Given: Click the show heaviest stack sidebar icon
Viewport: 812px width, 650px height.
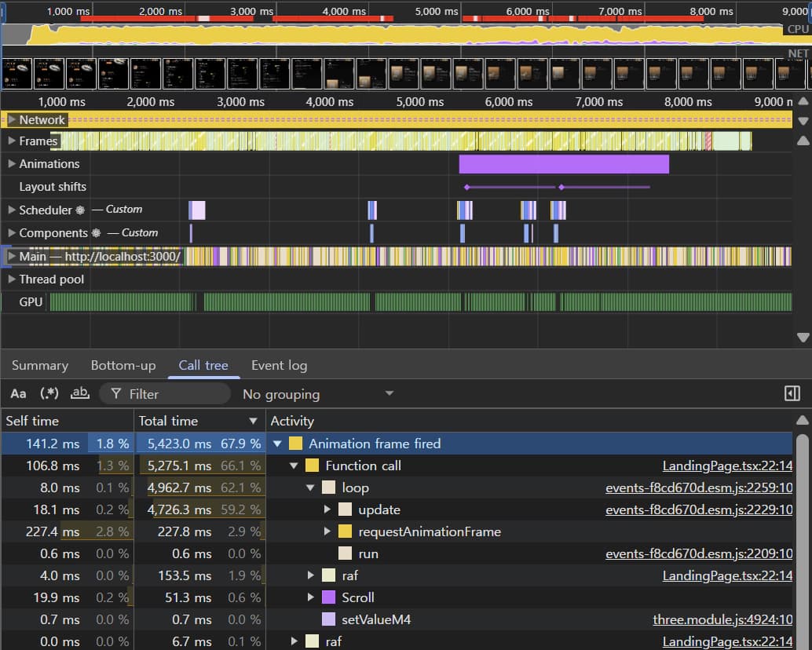Looking at the screenshot, I should [x=792, y=394].
